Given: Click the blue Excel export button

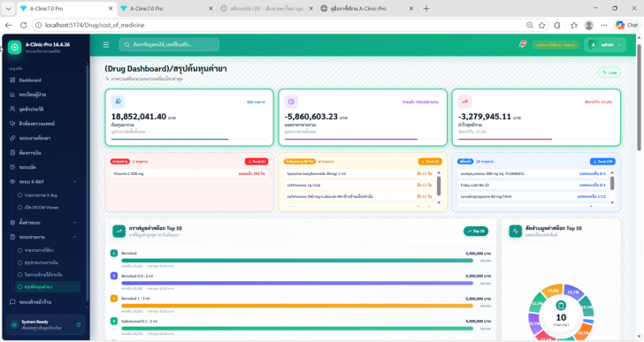Looking at the screenshot, I should click(x=602, y=162).
